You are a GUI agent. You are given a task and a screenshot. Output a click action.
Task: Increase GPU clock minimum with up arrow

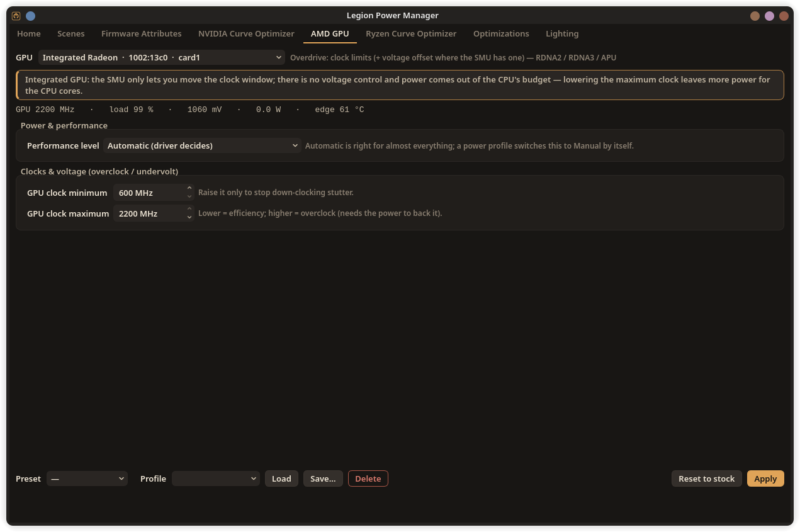(x=189, y=189)
